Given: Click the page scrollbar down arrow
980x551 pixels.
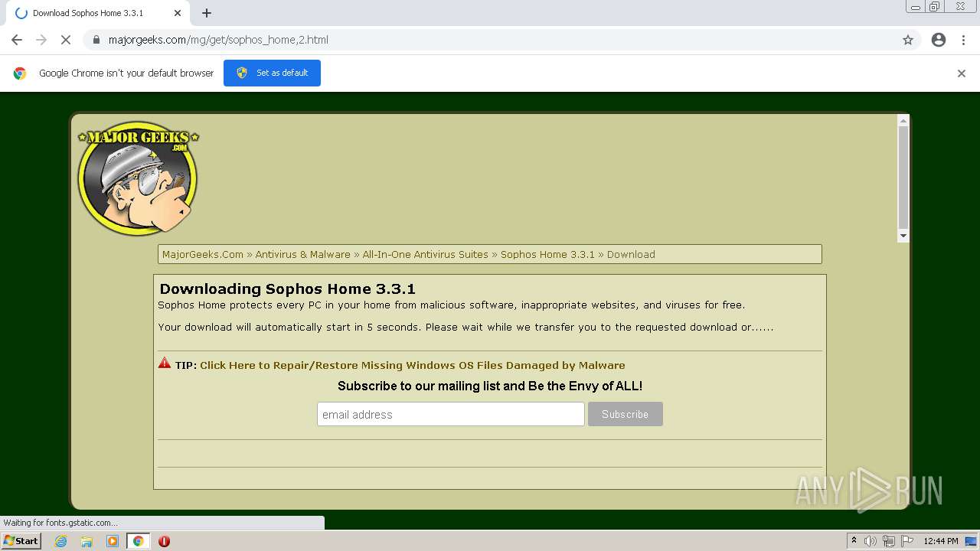Looking at the screenshot, I should click(x=903, y=236).
